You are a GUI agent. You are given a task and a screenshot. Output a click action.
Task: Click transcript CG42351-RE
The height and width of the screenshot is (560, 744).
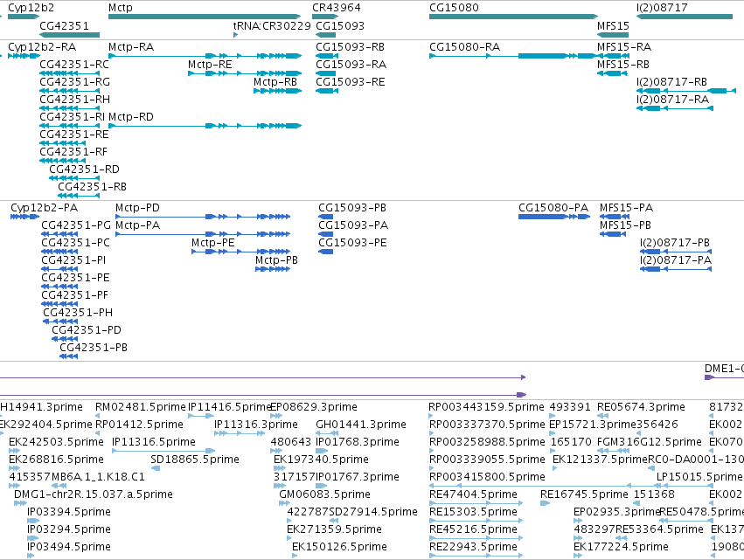coord(74,135)
